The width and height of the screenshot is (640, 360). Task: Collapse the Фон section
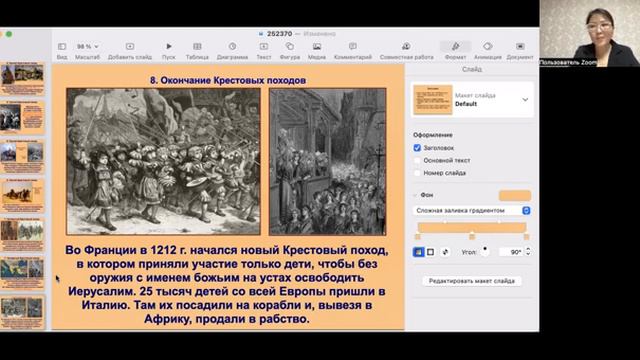[x=416, y=195]
